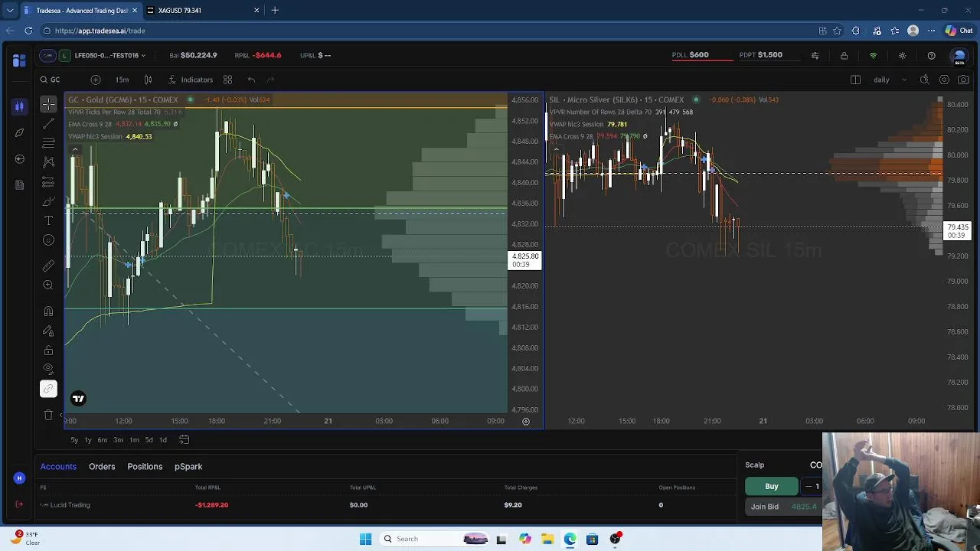Click the add symbol plus icon
The height and width of the screenshot is (551, 980).
(95, 80)
